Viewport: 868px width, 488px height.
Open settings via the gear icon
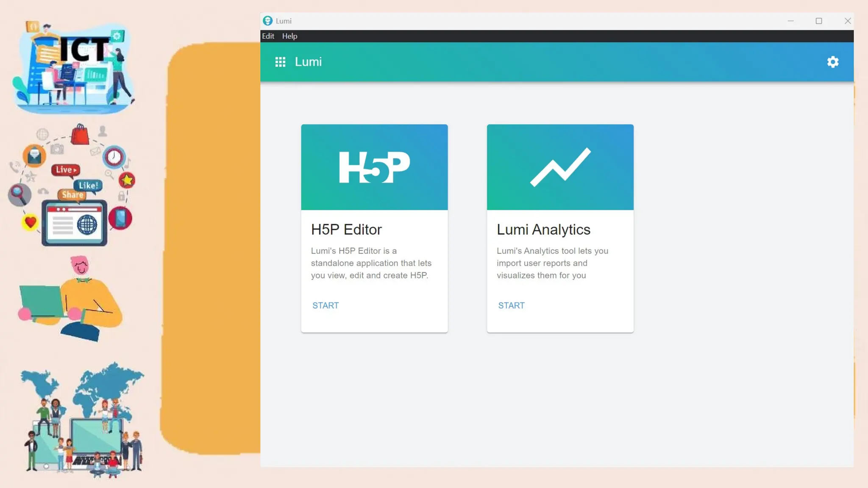point(833,62)
